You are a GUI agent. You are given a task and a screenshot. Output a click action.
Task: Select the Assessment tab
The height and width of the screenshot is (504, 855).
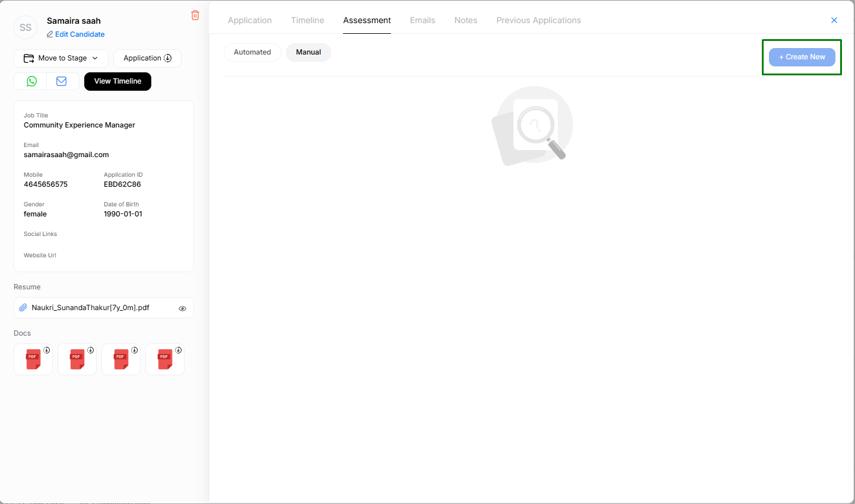click(x=367, y=20)
